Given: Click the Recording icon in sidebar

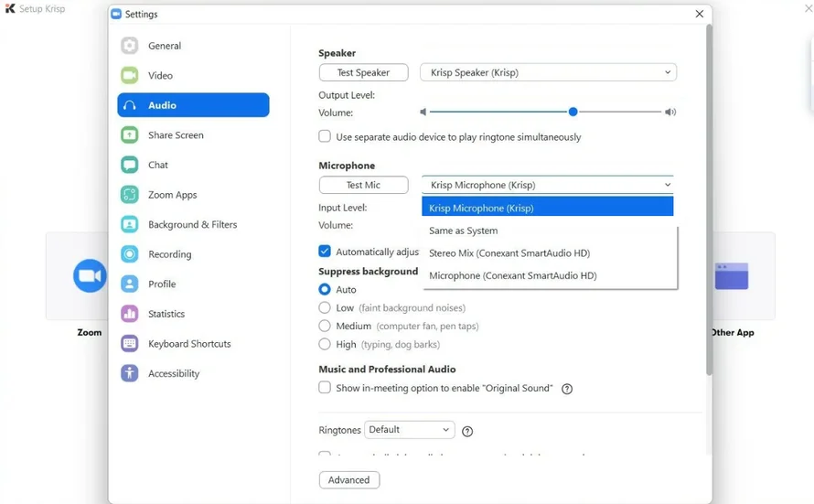Looking at the screenshot, I should pos(129,254).
